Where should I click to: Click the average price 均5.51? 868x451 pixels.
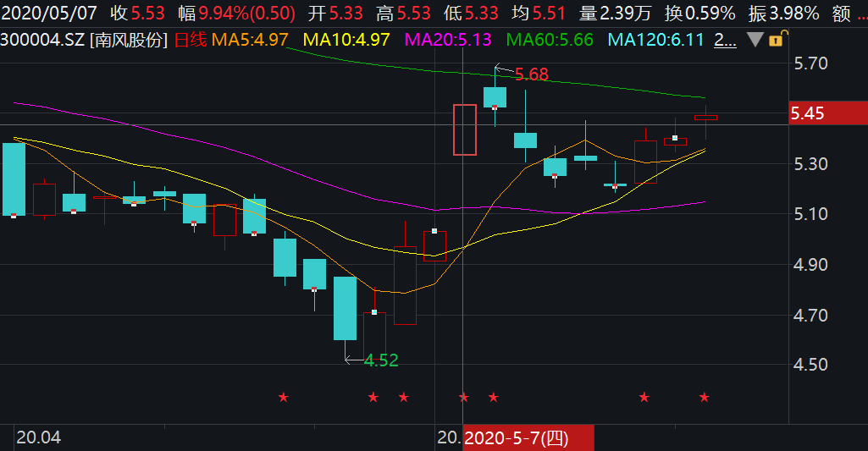pyautogui.click(x=538, y=13)
